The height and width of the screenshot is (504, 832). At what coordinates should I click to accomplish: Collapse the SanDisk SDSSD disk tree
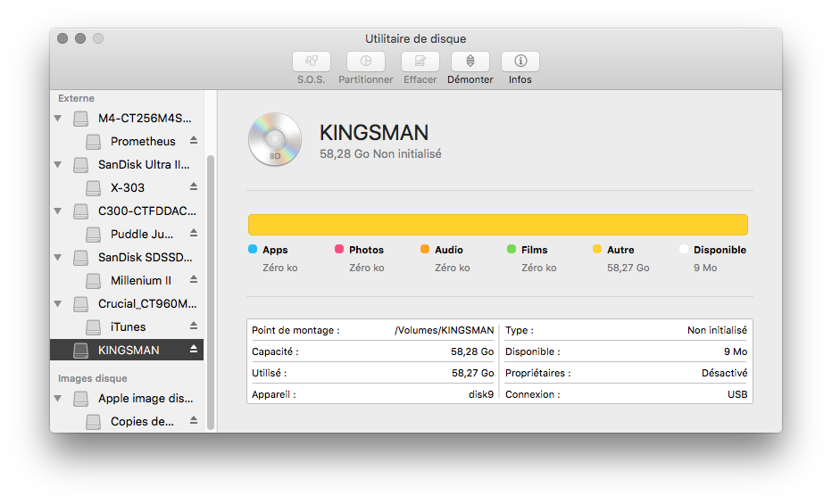point(58,258)
